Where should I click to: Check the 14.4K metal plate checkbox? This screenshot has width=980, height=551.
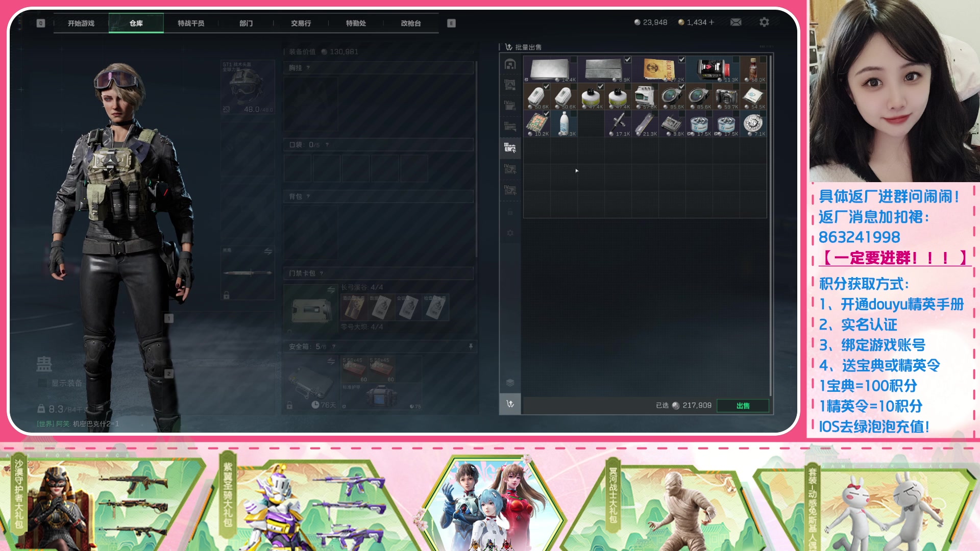(x=574, y=60)
